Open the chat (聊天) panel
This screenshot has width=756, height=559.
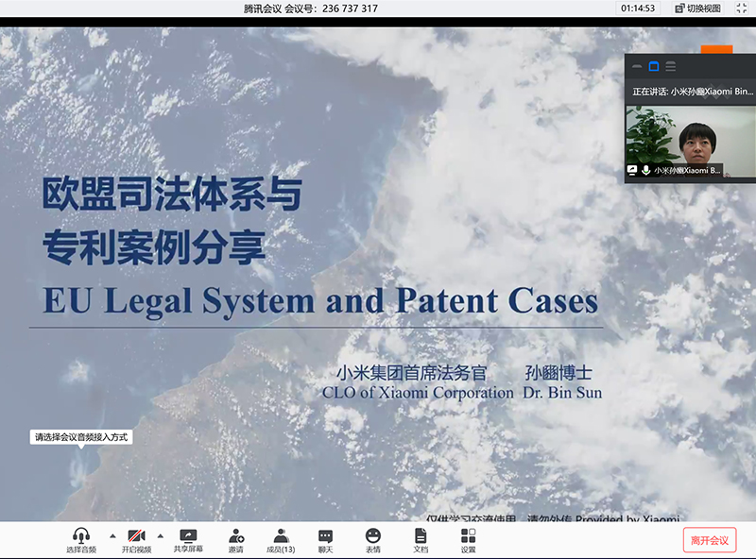(x=325, y=540)
